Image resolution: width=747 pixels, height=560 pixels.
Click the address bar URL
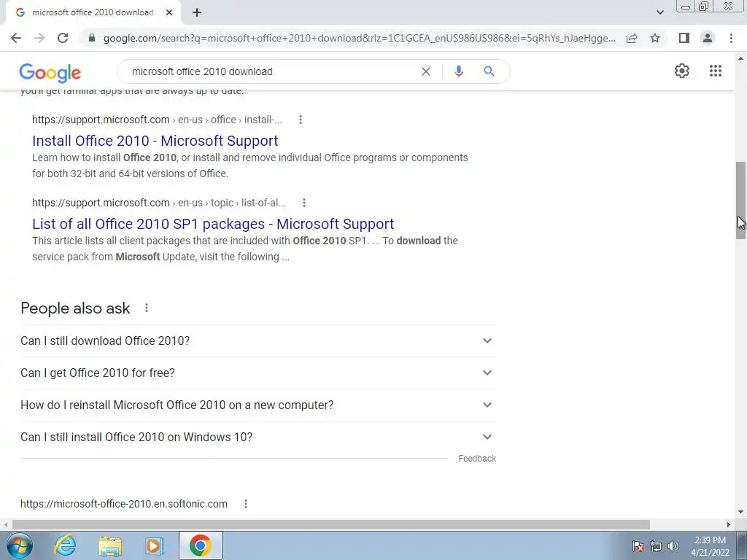(359, 38)
